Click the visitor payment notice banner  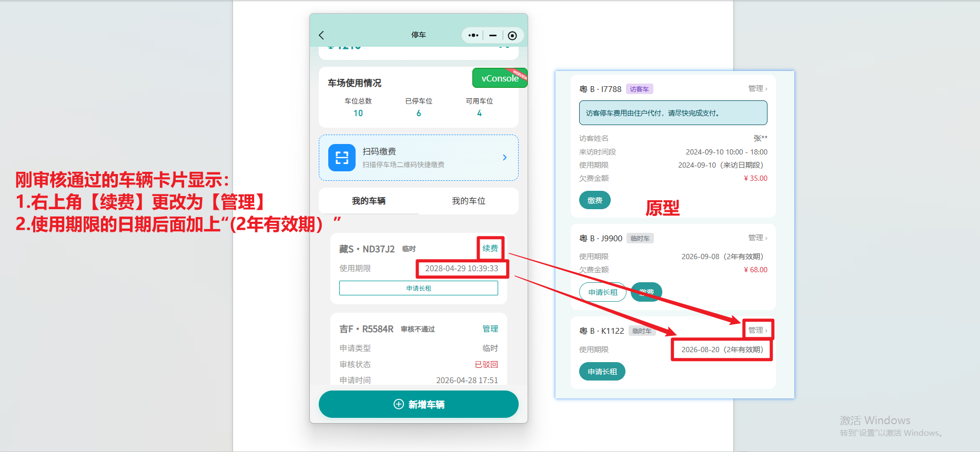tap(673, 113)
